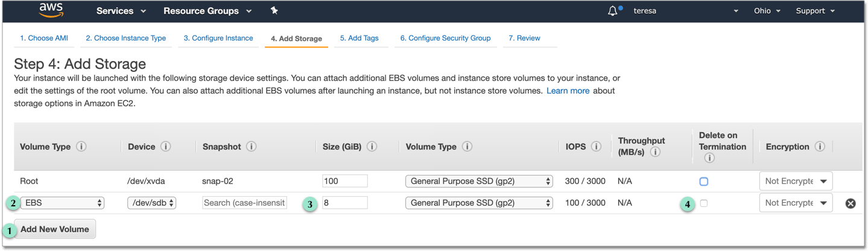Remove the EBS volume with X icon
Viewport: 868px width, 251px height.
pos(851,203)
